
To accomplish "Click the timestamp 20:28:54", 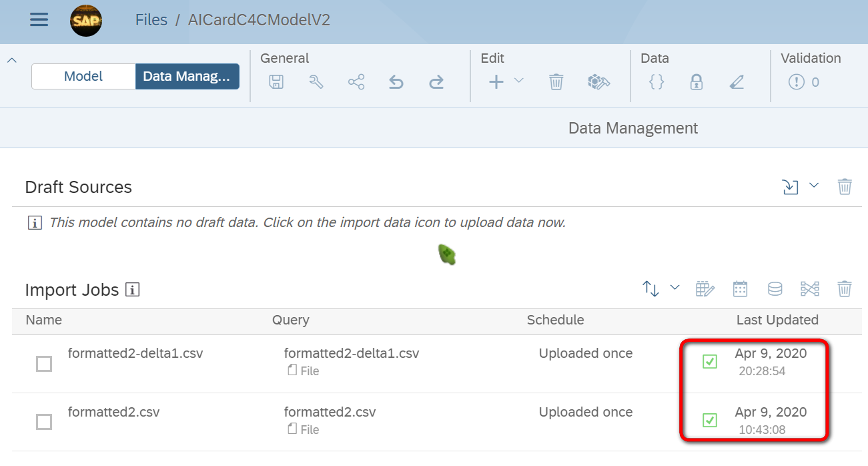I will (762, 371).
